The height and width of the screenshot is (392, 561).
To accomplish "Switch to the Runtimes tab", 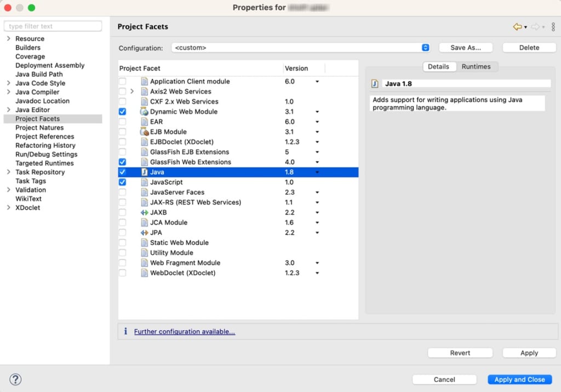I will [476, 66].
